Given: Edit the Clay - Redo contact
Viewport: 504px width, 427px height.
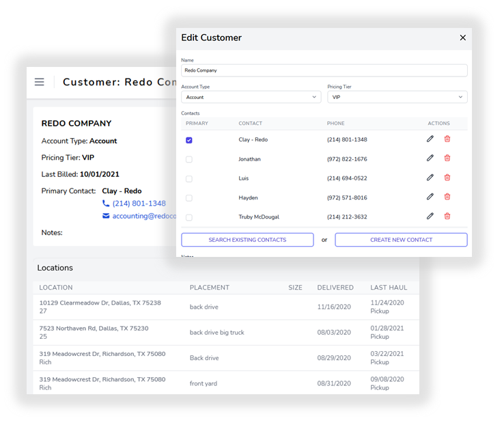Looking at the screenshot, I should 430,139.
